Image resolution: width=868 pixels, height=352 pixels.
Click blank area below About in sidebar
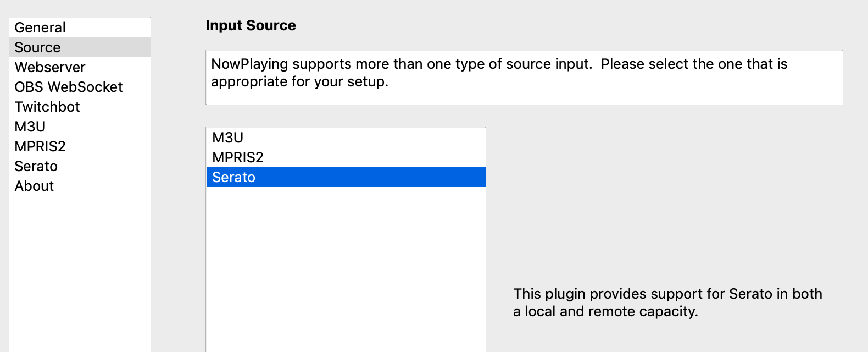(79, 269)
